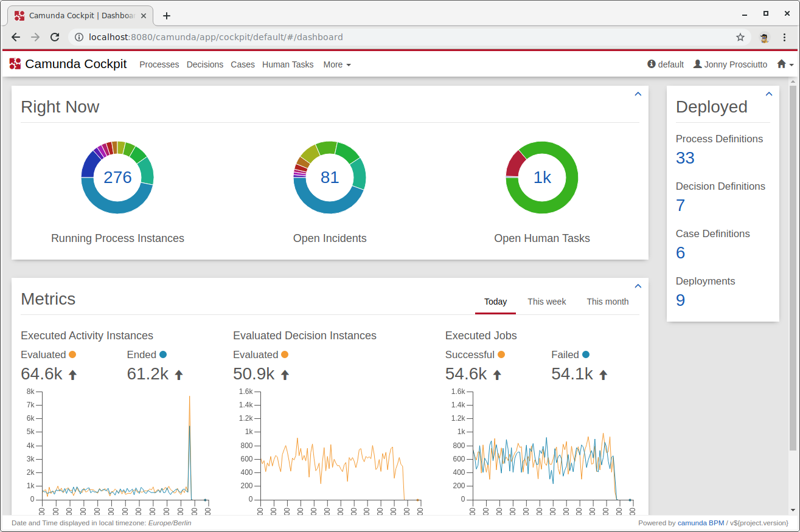The height and width of the screenshot is (532, 800).
Task: Click the Successful jobs orange legend dot
Action: (x=501, y=354)
